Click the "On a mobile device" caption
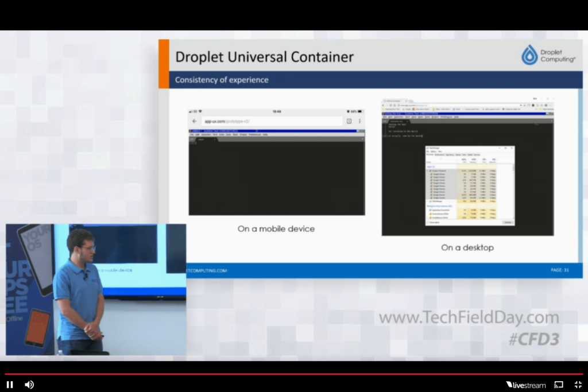Screen dimensions: 588x392 [x=276, y=228]
